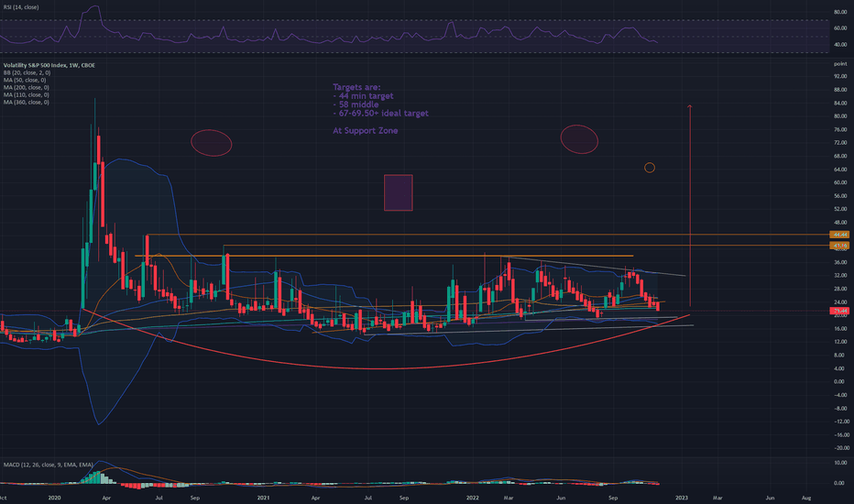The height and width of the screenshot is (504, 854).
Task: Click the red 21.44 current price label
Action: [839, 311]
